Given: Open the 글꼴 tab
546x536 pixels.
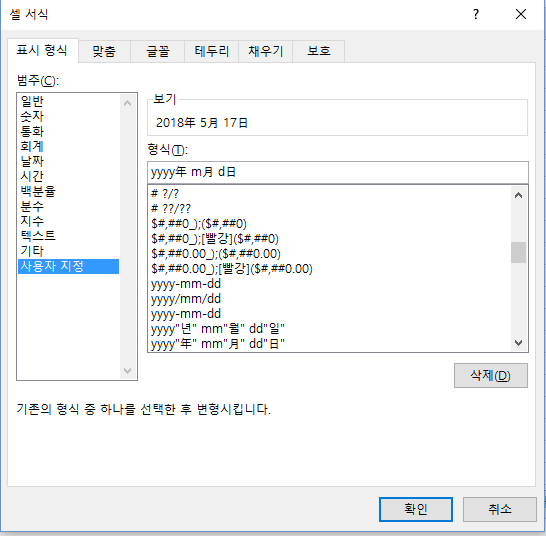Looking at the screenshot, I should click(x=157, y=51).
